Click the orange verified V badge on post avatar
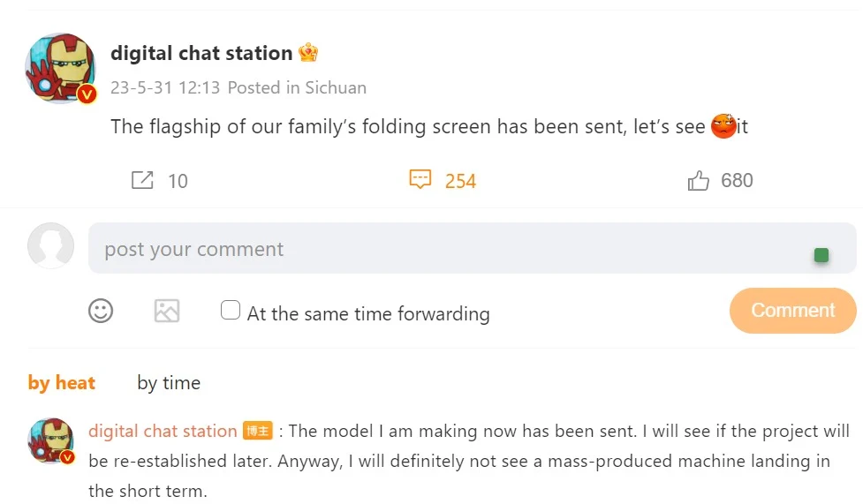863x504 pixels. tap(87, 94)
